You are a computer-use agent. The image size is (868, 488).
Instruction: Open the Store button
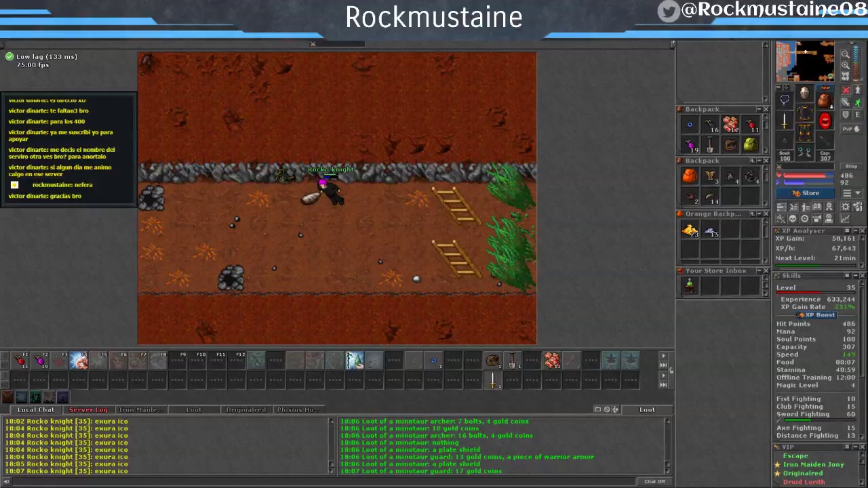click(806, 193)
